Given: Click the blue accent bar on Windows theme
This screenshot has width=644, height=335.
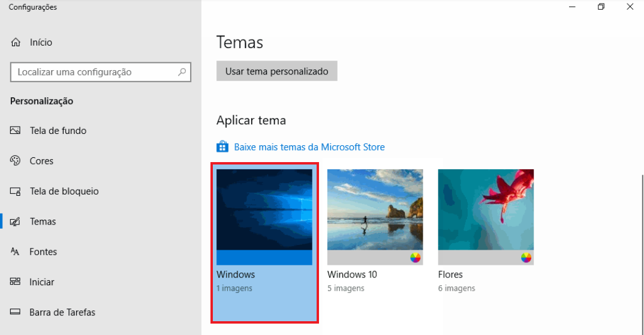Looking at the screenshot, I should 264,258.
